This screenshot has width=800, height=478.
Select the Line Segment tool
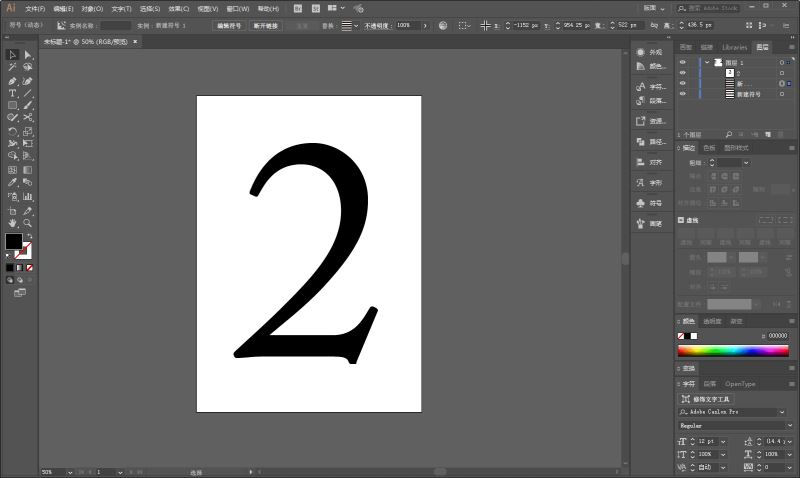(x=28, y=93)
